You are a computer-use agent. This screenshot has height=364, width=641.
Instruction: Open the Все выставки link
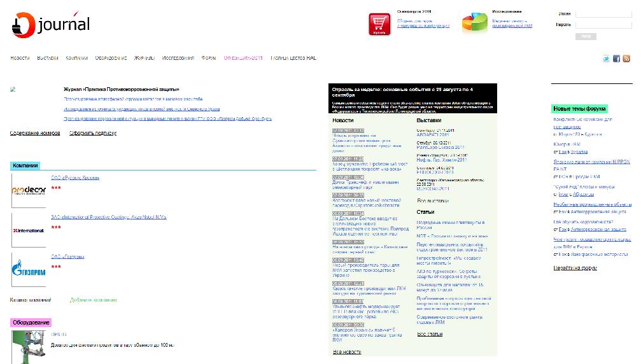point(433,201)
